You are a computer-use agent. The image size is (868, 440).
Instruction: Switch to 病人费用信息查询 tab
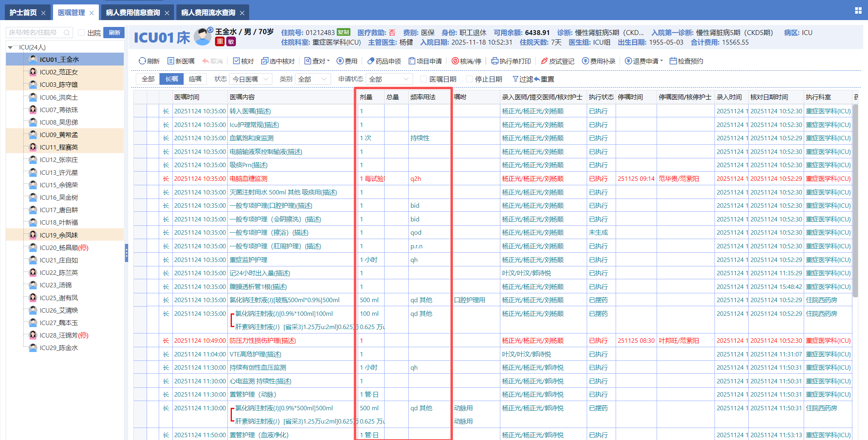pyautogui.click(x=133, y=12)
